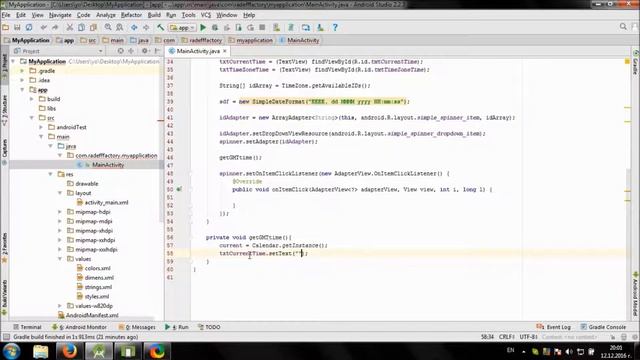Click the myapplication breadcrumb
The height and width of the screenshot is (360, 640).
tap(254, 40)
